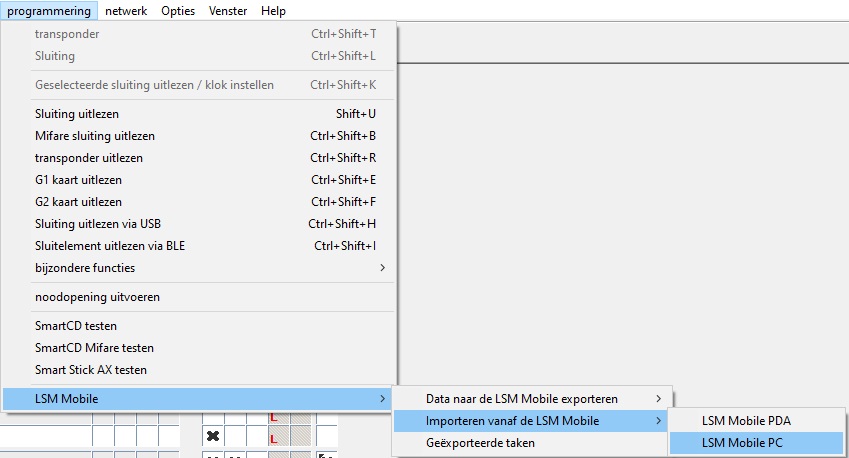The image size is (849, 458).
Task: Click the red L cell in grid
Action: coord(273,438)
